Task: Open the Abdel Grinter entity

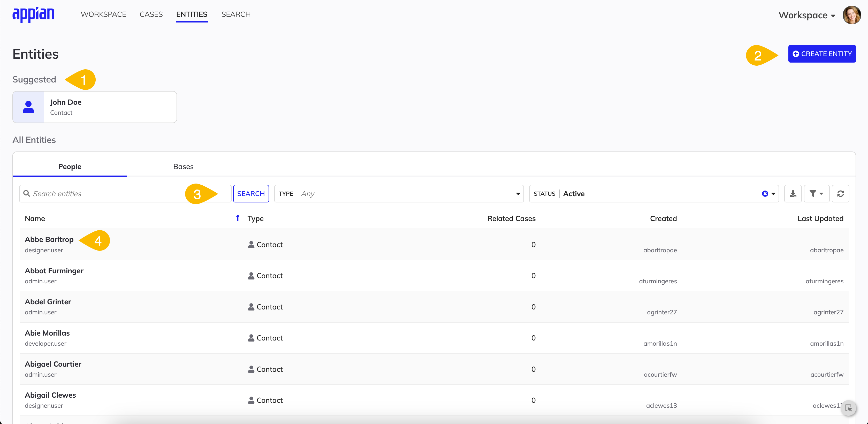Action: pos(48,302)
